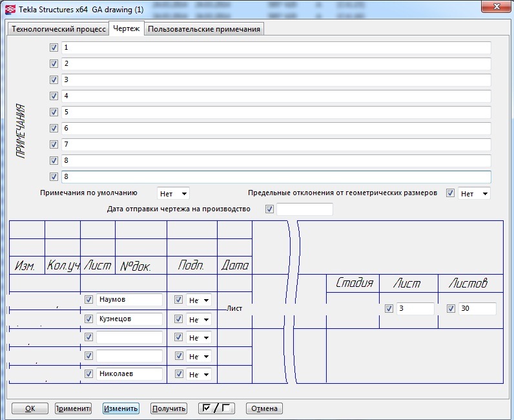Switch to the Технологический процесс tab

tap(59, 29)
